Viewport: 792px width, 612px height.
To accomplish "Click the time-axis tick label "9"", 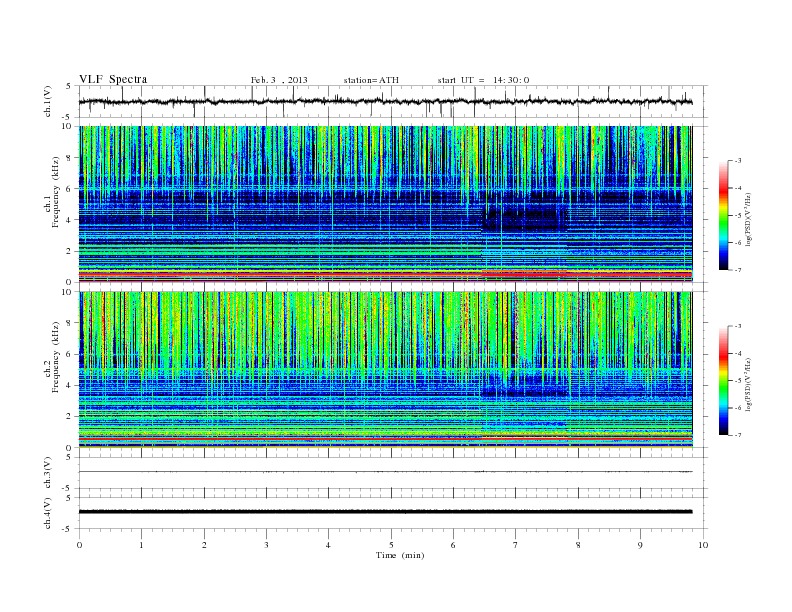I will pyautogui.click(x=640, y=545).
